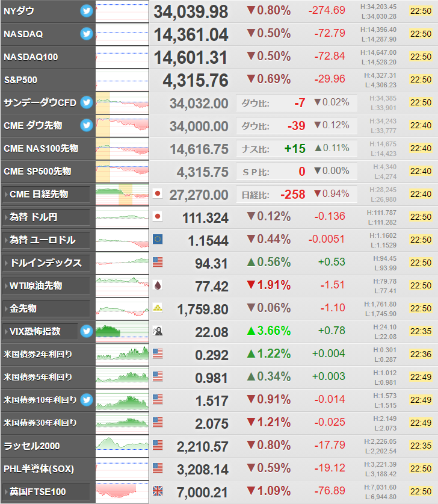
Task: Click the 22:36 timestamp in 2年利回り row
Action: click(421, 354)
